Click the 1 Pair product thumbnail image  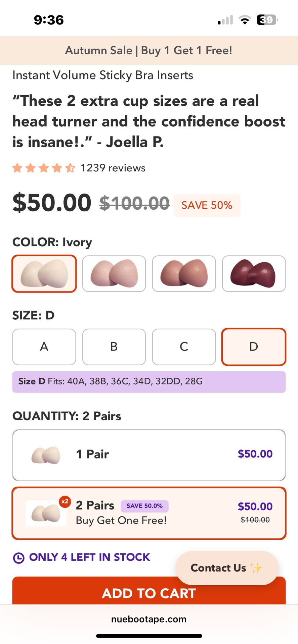(x=46, y=454)
